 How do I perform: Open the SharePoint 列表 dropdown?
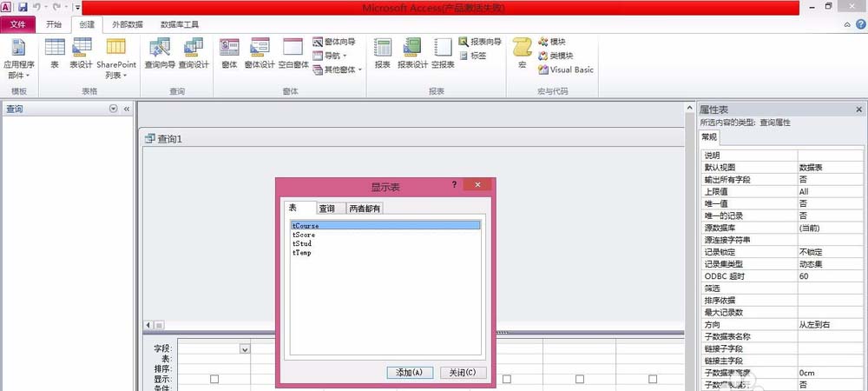coord(116,70)
